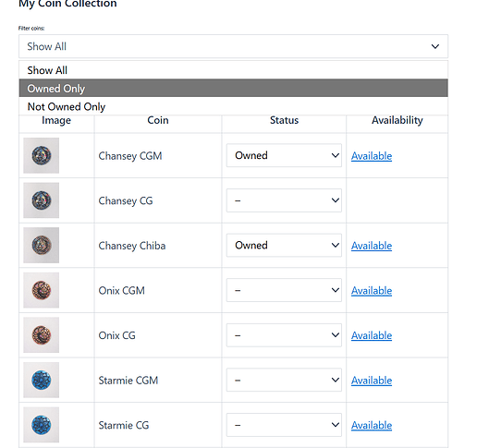Change the Chansey CG status dropdown
Viewport: 489px width, 448px height.
[284, 200]
